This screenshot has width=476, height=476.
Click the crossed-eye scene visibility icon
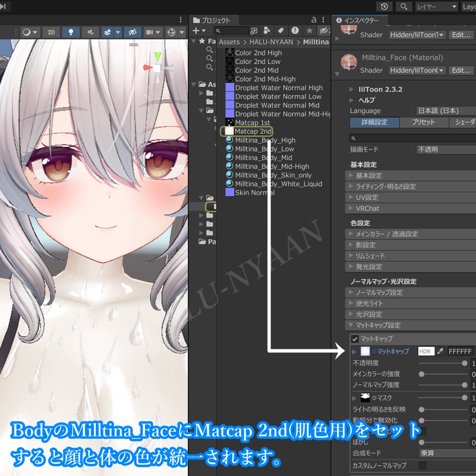[133, 32]
